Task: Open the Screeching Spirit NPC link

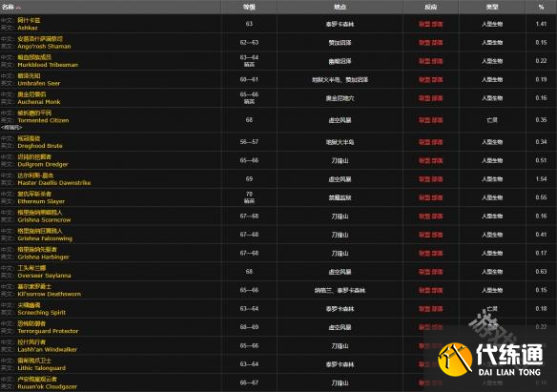Action: pos(42,312)
